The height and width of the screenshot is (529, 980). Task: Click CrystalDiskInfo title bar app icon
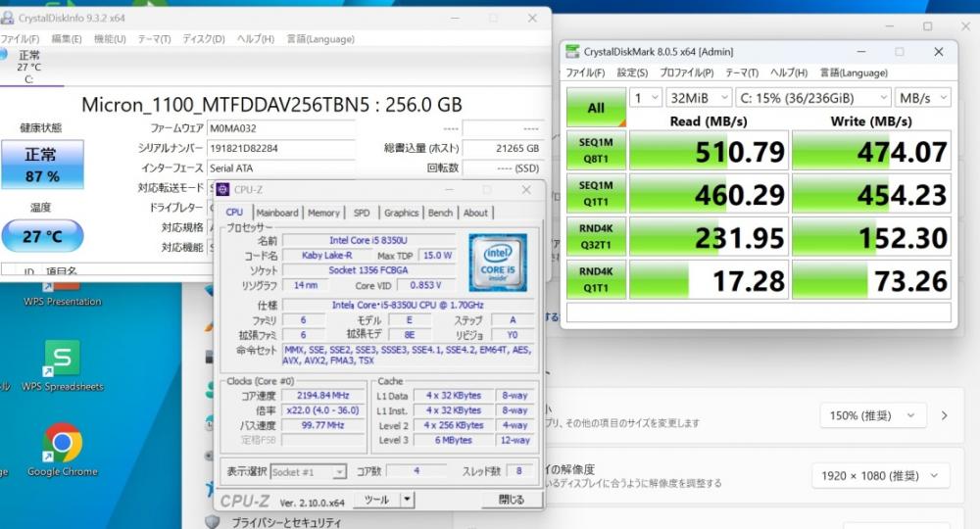[8, 18]
